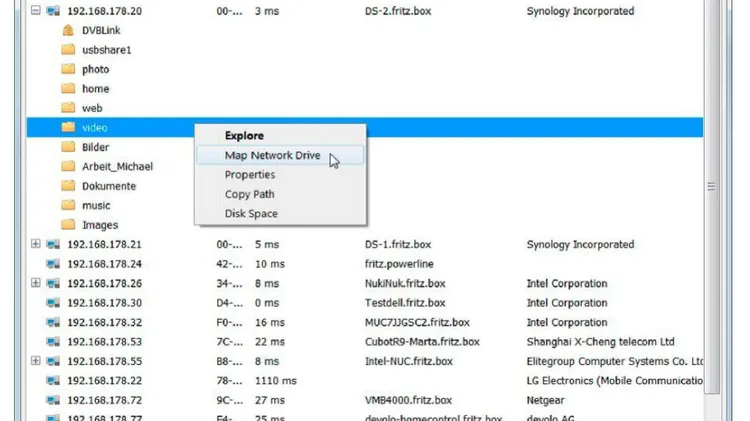This screenshot has height=421, width=750.
Task: Select the highlighted video share
Action: [x=94, y=128]
